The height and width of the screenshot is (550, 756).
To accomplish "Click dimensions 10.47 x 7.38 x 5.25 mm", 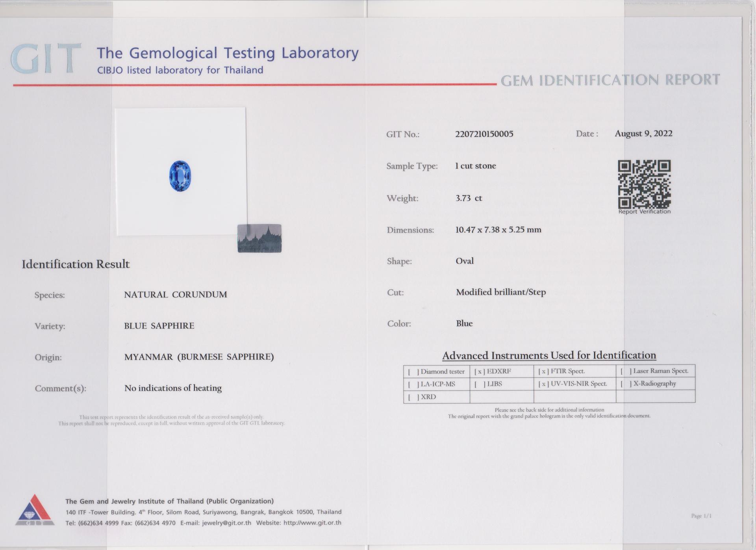I will point(498,230).
